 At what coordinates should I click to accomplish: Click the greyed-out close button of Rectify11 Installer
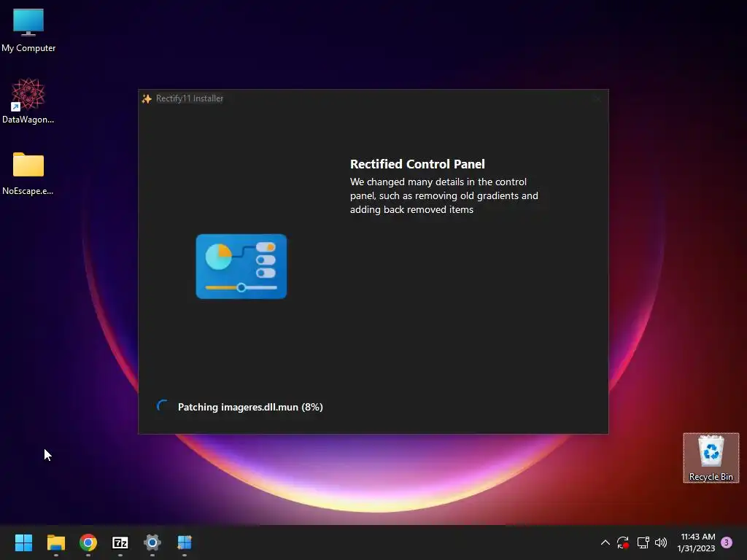(597, 98)
